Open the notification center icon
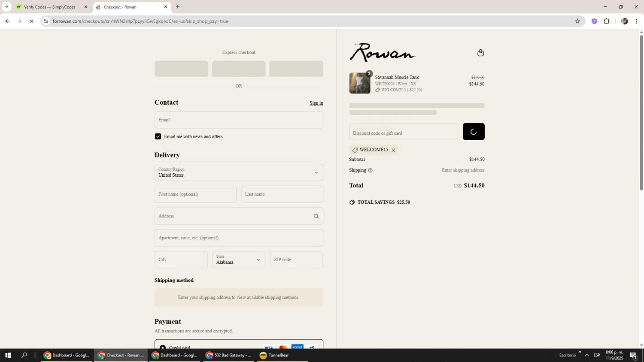 [634, 355]
